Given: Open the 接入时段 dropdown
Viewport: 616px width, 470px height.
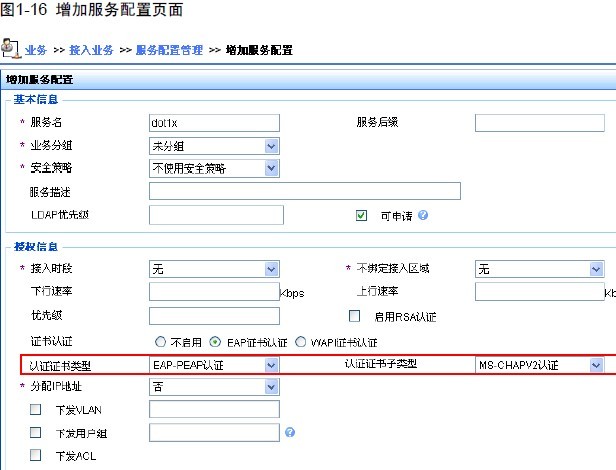Looking at the screenshot, I should 271,269.
